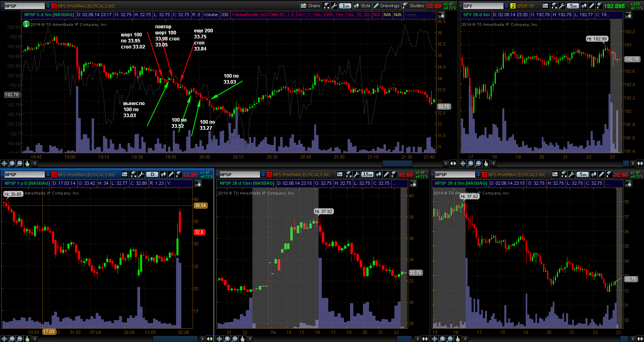644x342 pixels.
Task: Toggle expansion arrows icon below 15m NPSP chart
Action: click(425, 339)
